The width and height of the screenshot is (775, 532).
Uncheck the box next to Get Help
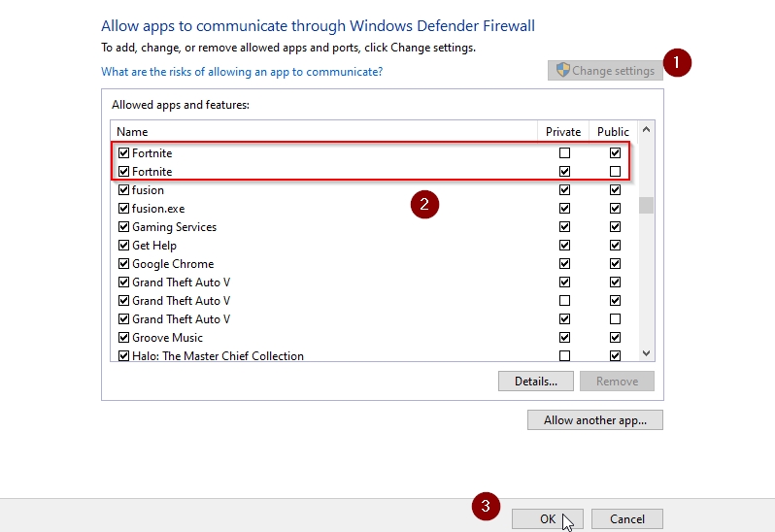123,245
